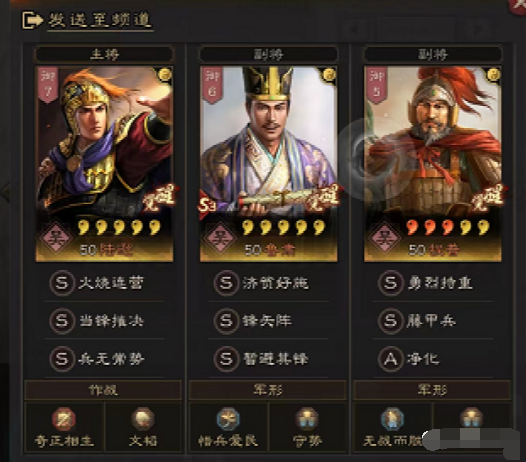This screenshot has height=462, width=526.
Task: Click the A rank icon beside 净化
Action: (x=390, y=359)
